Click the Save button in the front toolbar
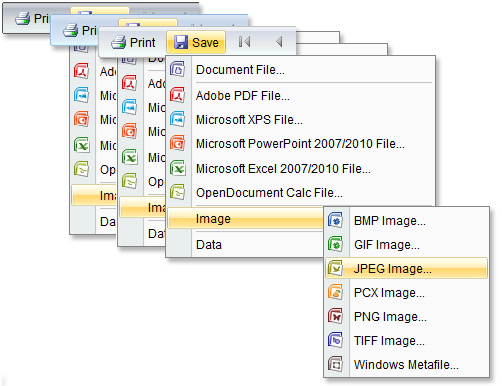Screen dimensions: 502x386 (196, 42)
